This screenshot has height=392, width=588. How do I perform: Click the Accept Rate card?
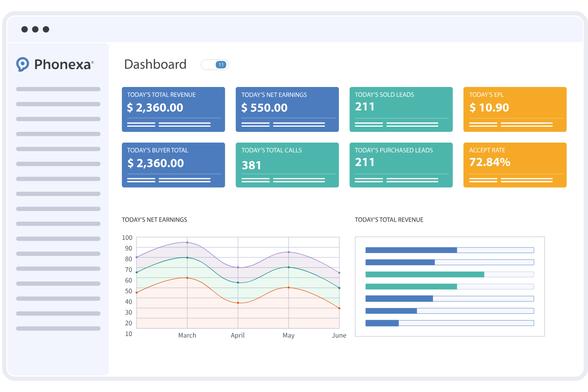[x=514, y=165]
